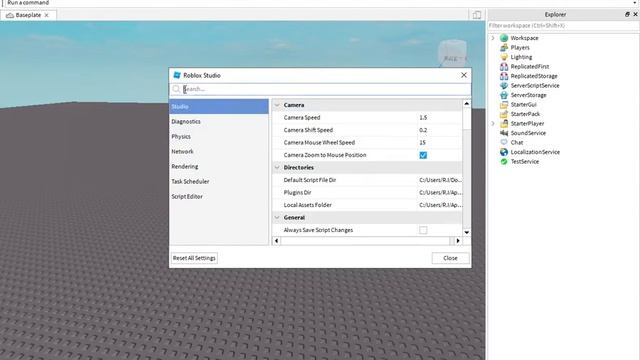
Task: Toggle Camera Zoom to Mouse Position checkbox
Action: click(x=423, y=155)
